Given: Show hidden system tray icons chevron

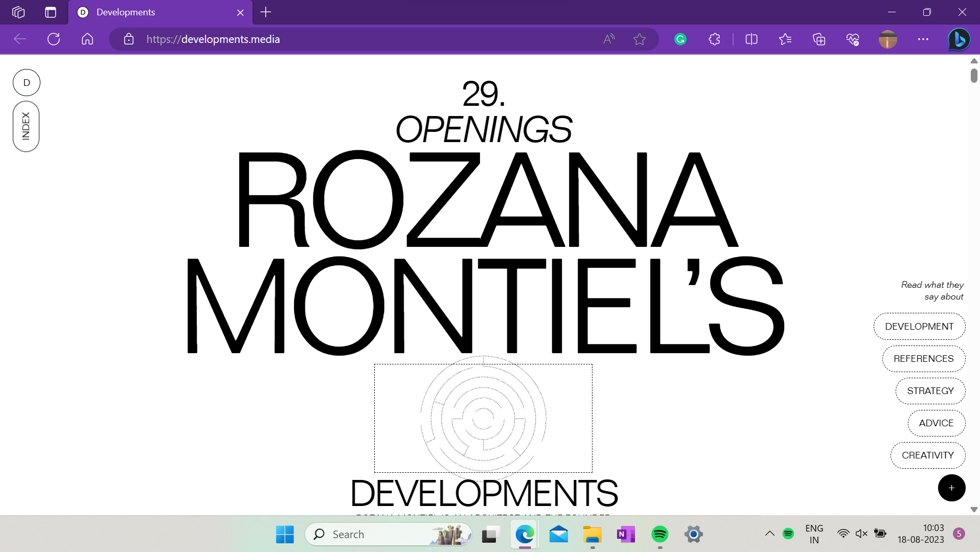Looking at the screenshot, I should (769, 534).
